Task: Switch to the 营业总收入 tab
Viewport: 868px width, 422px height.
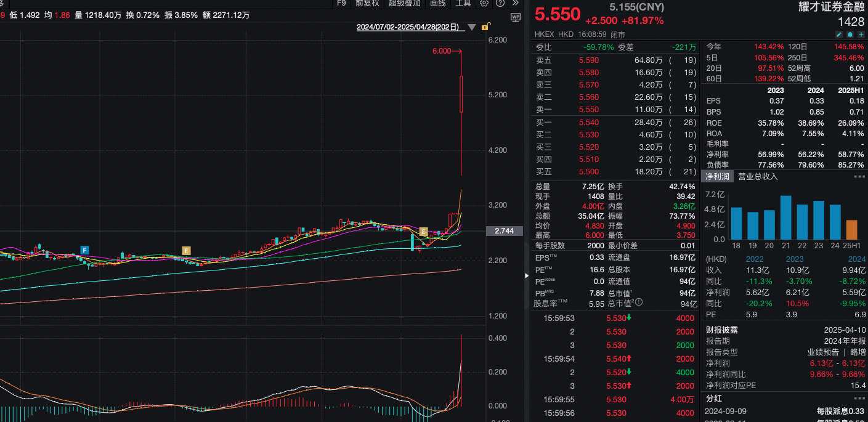Action: coord(758,176)
